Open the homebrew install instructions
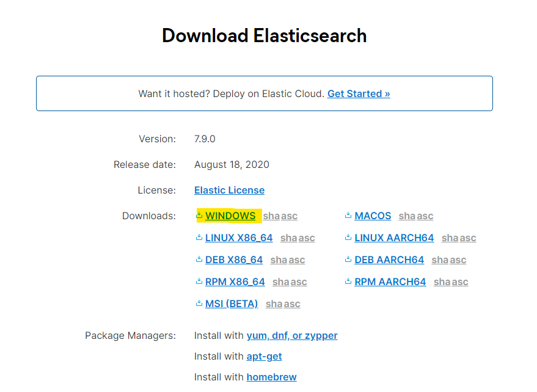The image size is (537, 392). coord(271,377)
